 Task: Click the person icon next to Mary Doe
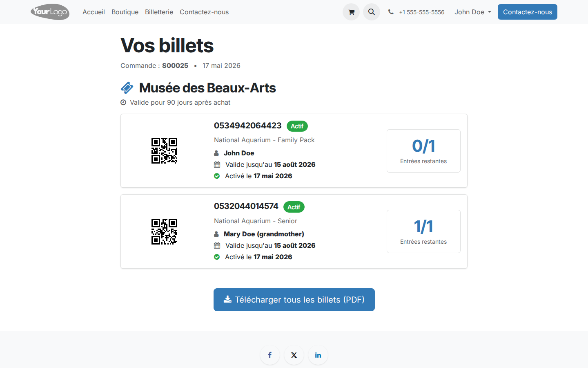pyautogui.click(x=216, y=234)
